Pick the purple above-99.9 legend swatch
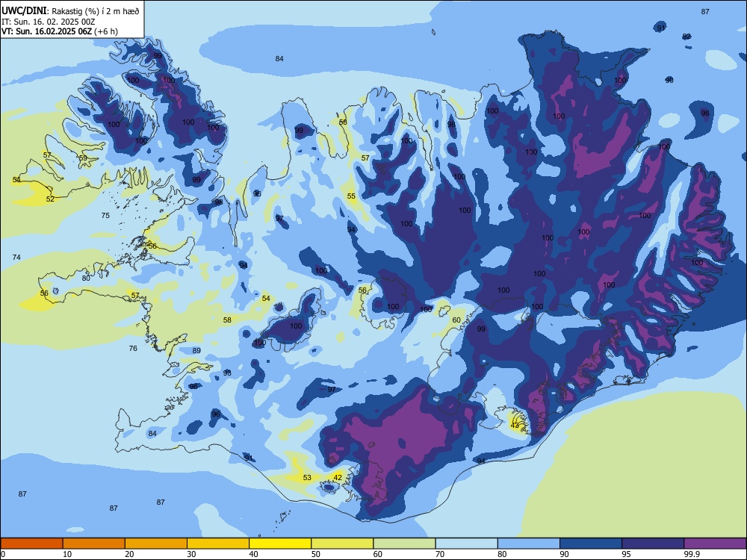The image size is (747, 560). [715, 544]
